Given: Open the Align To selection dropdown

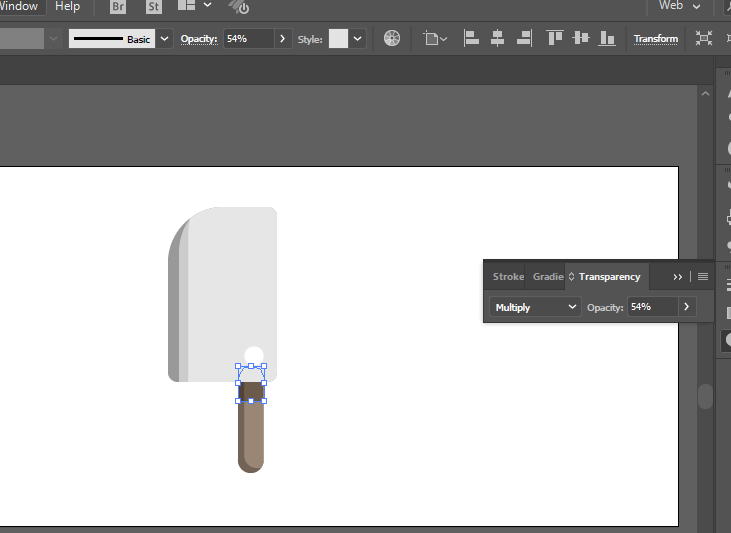Looking at the screenshot, I should click(435, 39).
